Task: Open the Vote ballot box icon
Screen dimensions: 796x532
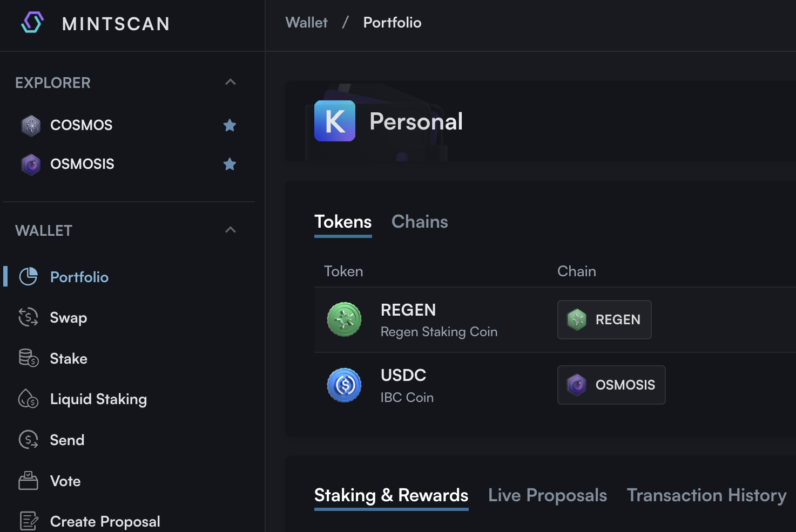Action: pyautogui.click(x=28, y=481)
